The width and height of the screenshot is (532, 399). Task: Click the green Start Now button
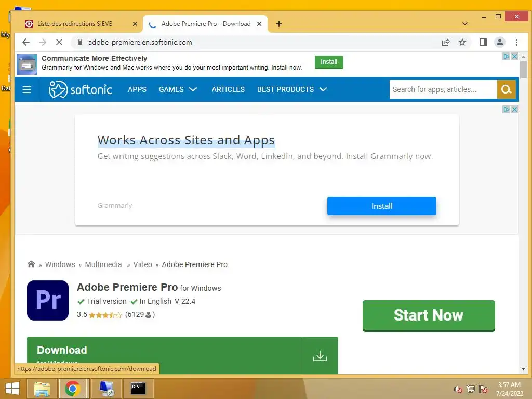point(429,315)
